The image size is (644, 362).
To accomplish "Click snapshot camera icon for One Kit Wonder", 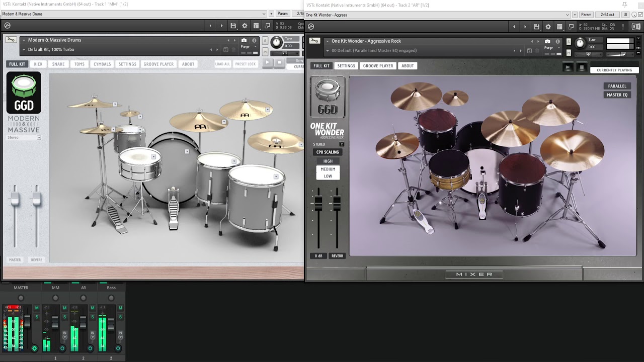I will [x=548, y=41].
